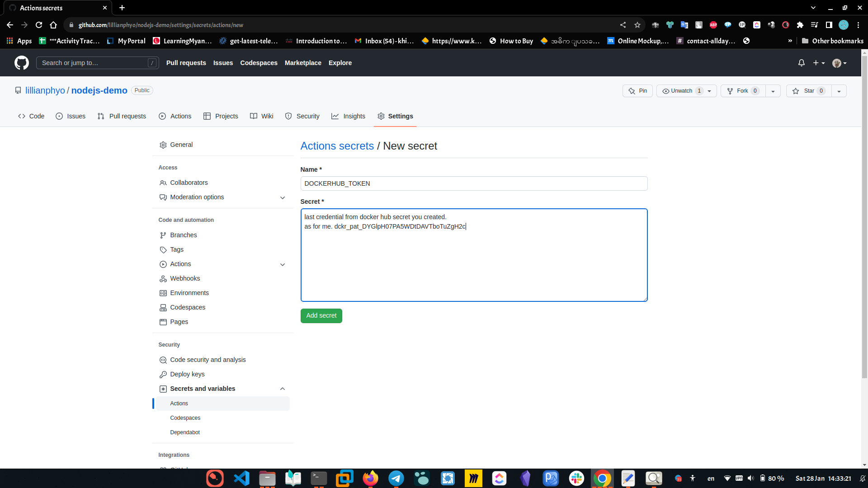
Task: Open the Star lists dropdown arrow
Action: coord(839,91)
